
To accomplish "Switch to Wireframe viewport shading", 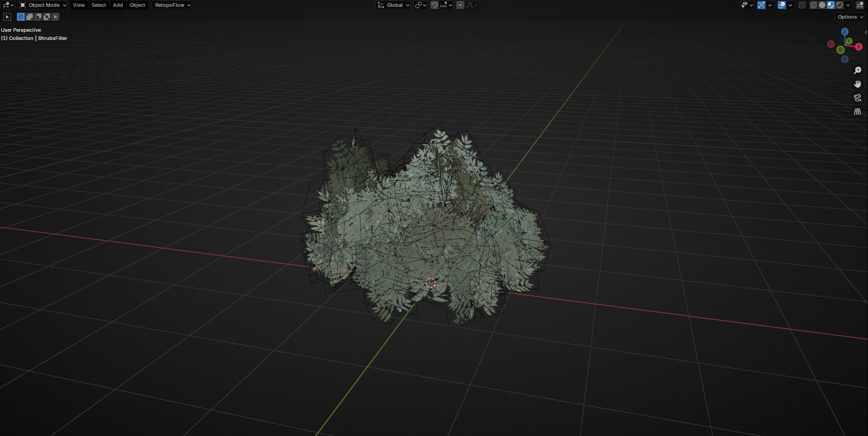I will 813,5.
